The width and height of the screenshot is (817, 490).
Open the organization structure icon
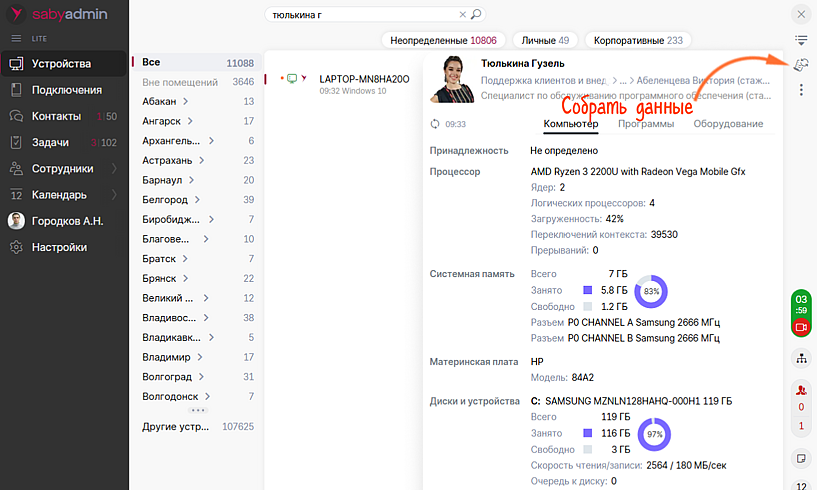pos(801,358)
